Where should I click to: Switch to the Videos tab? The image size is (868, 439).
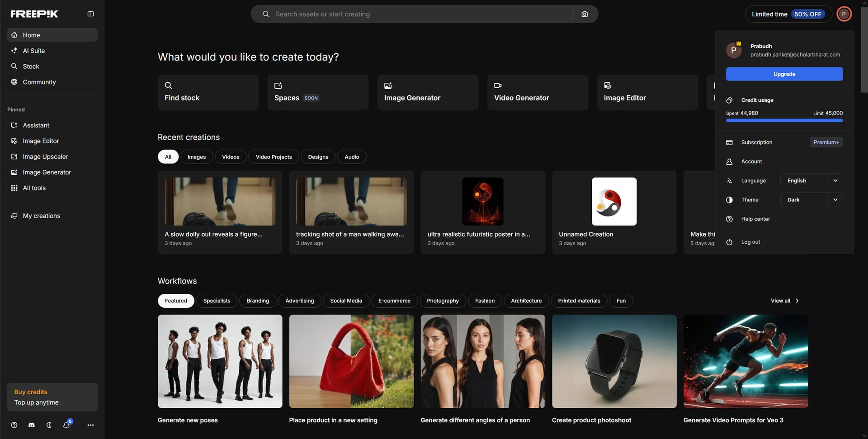(231, 157)
